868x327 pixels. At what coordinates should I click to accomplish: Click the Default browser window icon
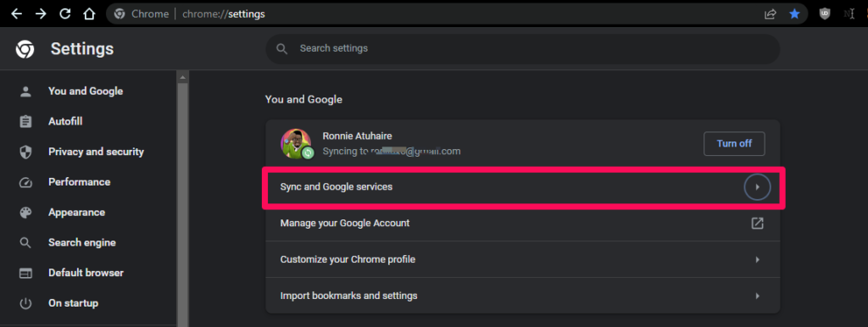25,273
